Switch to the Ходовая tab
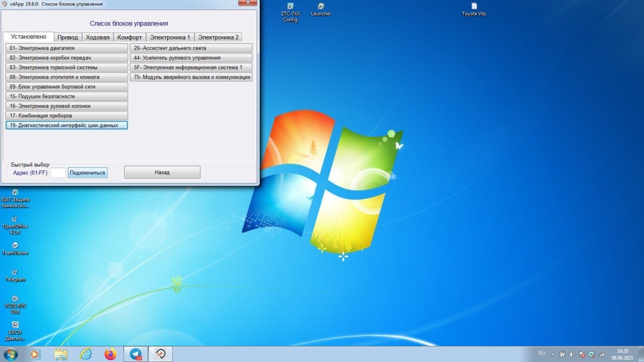This screenshot has height=362, width=644. (x=98, y=37)
